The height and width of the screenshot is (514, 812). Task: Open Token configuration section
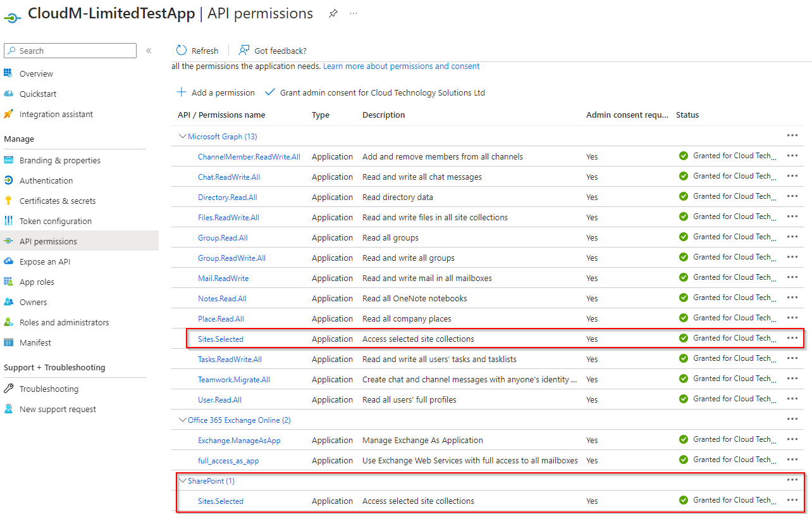click(x=56, y=221)
